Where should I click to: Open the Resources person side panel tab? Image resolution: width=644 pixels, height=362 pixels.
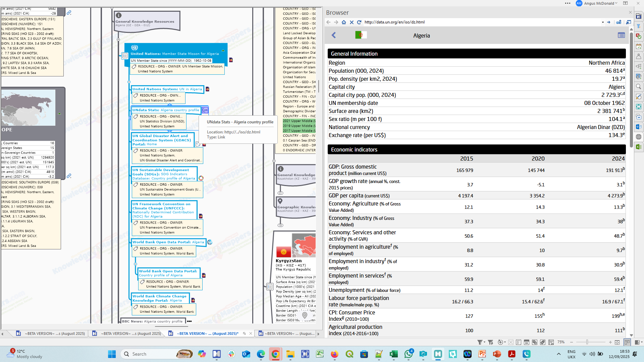point(639,56)
